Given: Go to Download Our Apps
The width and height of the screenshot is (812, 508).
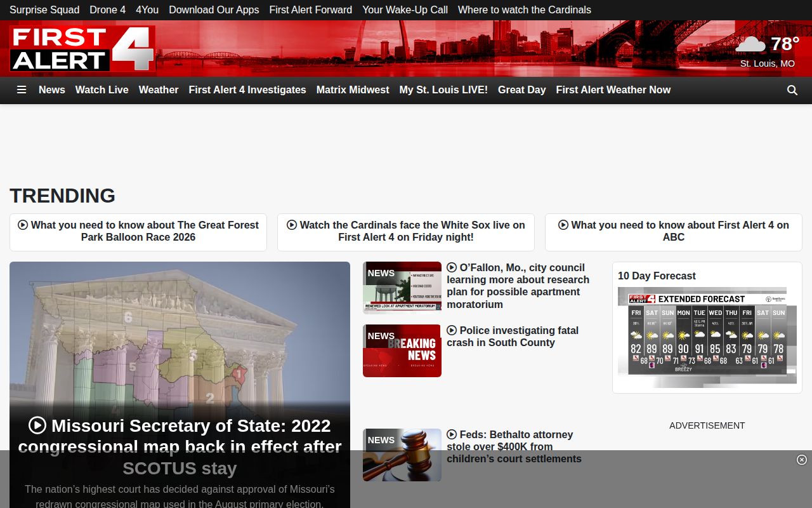Looking at the screenshot, I should click(214, 10).
